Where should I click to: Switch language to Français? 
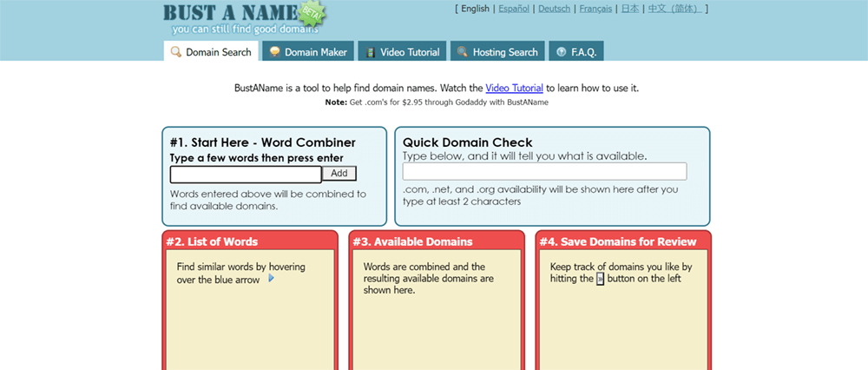[x=595, y=9]
